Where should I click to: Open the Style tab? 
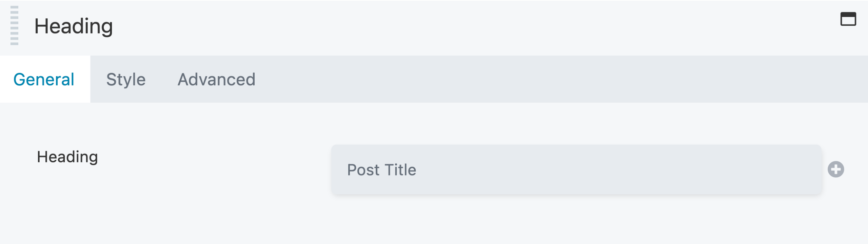click(x=126, y=80)
